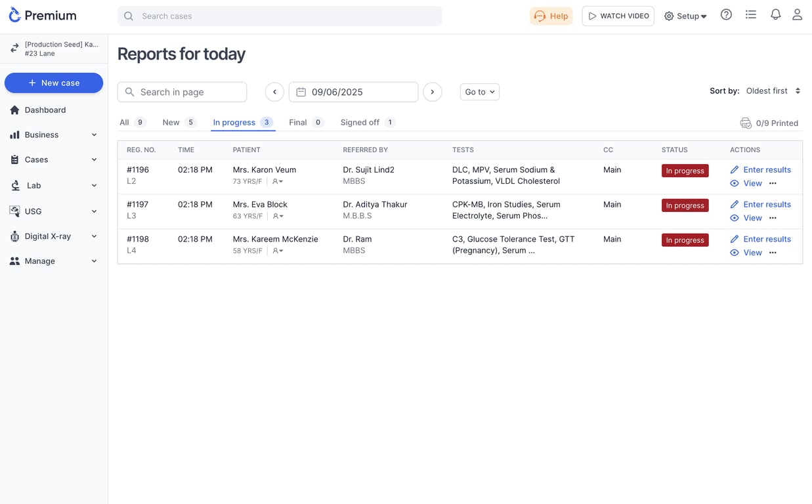Screen dimensions: 812x504
Task: View report for Mrs. Kareem McKenzie
Action: [752, 253]
